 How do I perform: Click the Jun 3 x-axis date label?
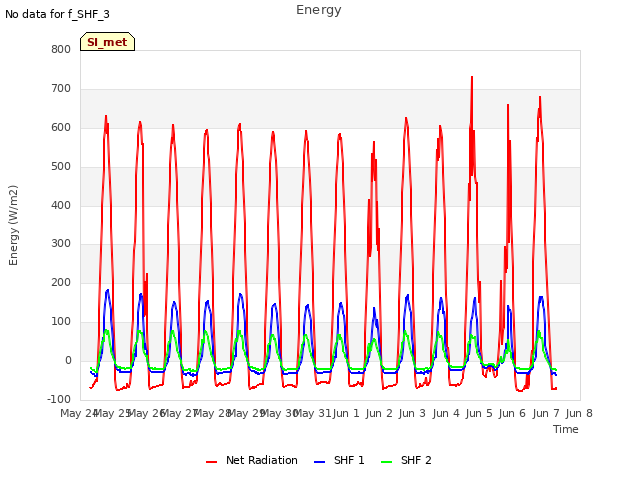click(x=412, y=413)
